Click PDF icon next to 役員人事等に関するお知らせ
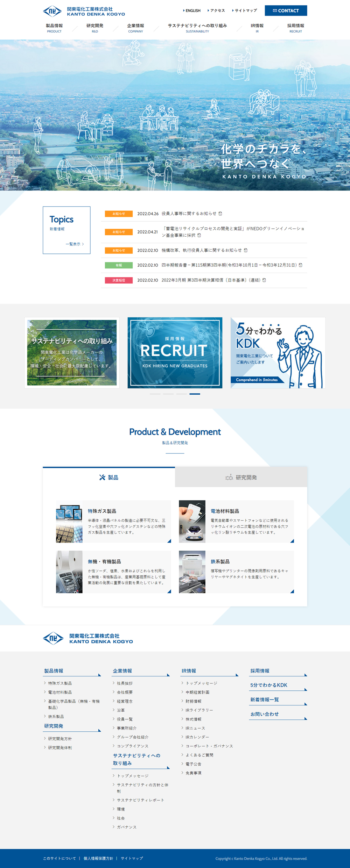 220,214
